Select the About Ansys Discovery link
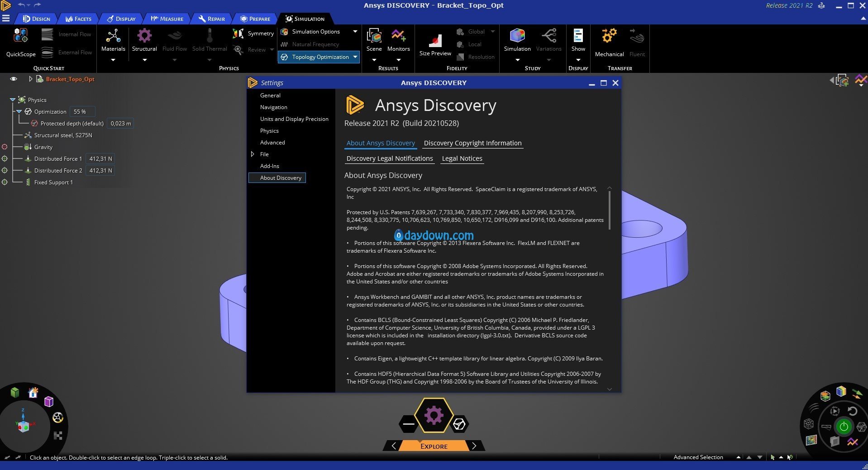Screen dimensions: 868x470 click(x=381, y=143)
